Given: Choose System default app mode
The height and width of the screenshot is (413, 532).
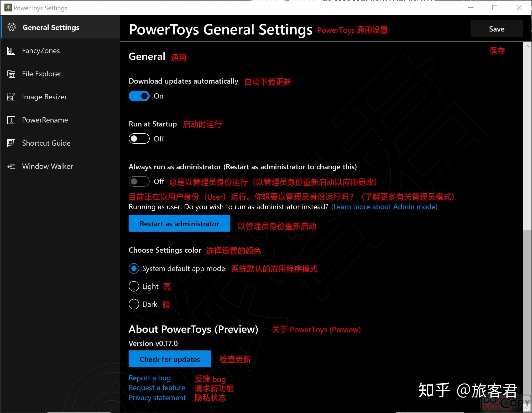Looking at the screenshot, I should tap(134, 268).
